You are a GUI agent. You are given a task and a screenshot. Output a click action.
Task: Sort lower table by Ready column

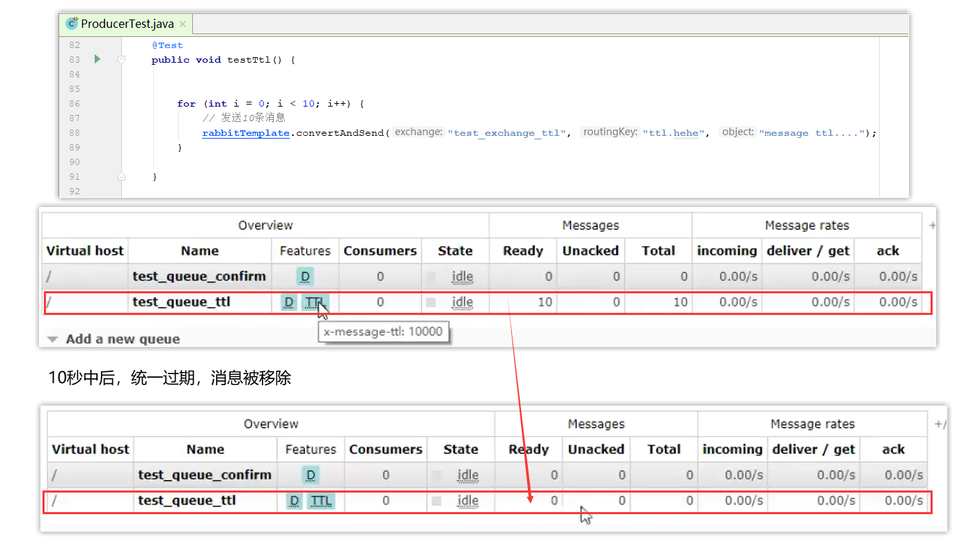click(528, 449)
